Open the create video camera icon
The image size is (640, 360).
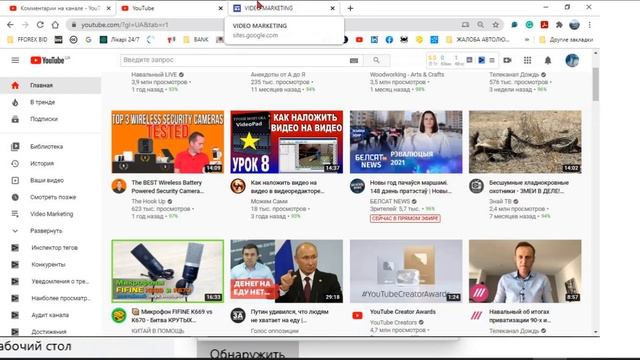coord(507,60)
